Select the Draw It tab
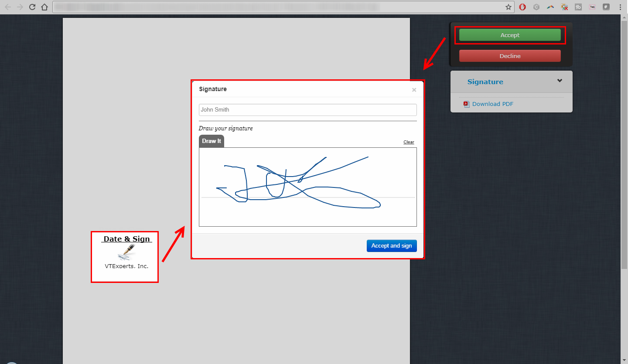The image size is (628, 364). pyautogui.click(x=212, y=141)
